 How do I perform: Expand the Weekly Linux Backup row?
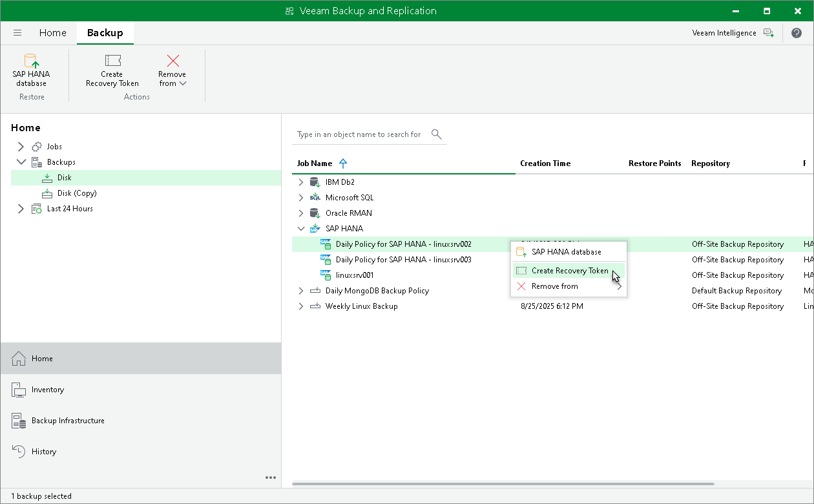pos(301,306)
